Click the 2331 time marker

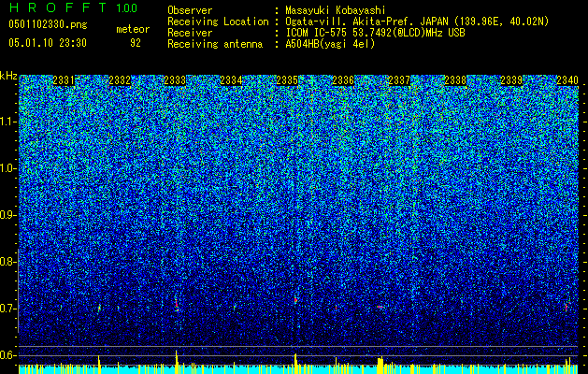click(64, 80)
